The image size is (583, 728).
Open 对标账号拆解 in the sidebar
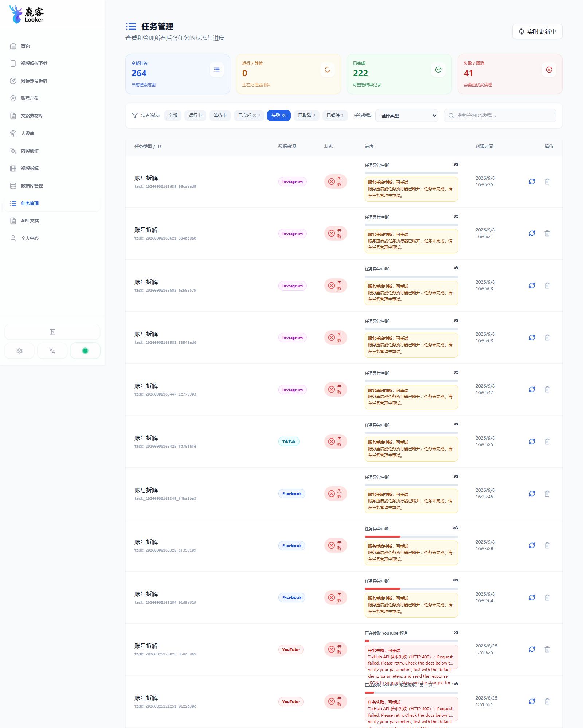tap(52, 81)
